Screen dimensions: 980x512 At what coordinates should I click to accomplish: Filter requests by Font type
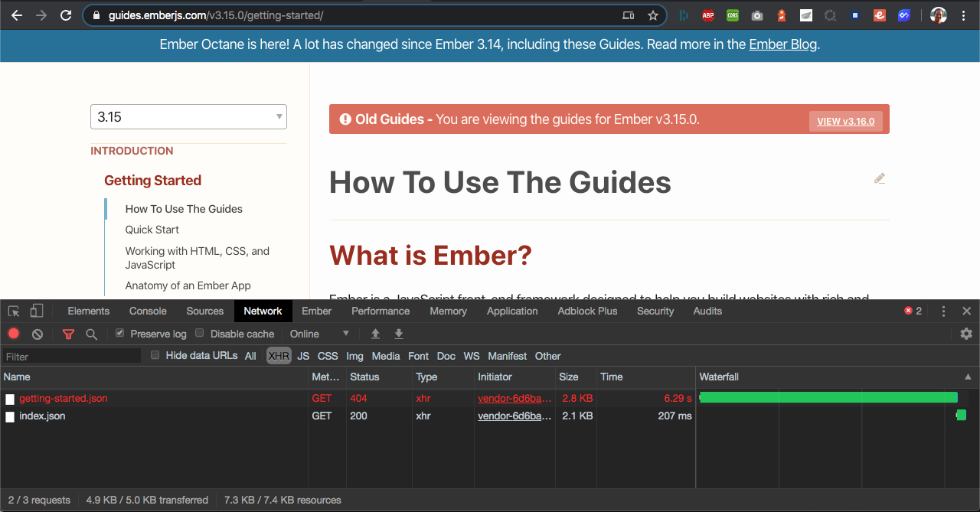click(418, 356)
